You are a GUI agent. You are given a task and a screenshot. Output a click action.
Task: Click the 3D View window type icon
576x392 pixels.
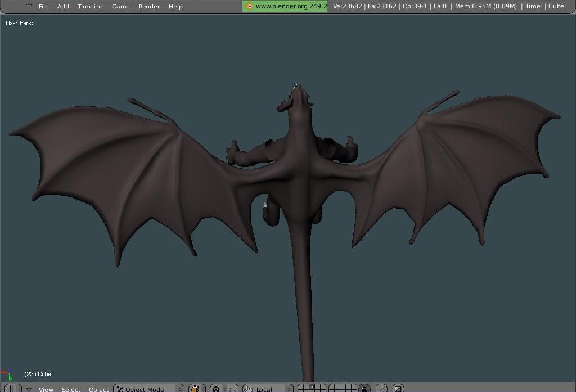pos(10,389)
